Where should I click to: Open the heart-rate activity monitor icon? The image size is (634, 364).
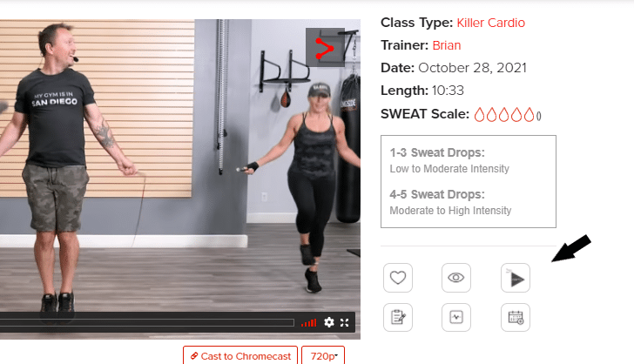click(456, 317)
